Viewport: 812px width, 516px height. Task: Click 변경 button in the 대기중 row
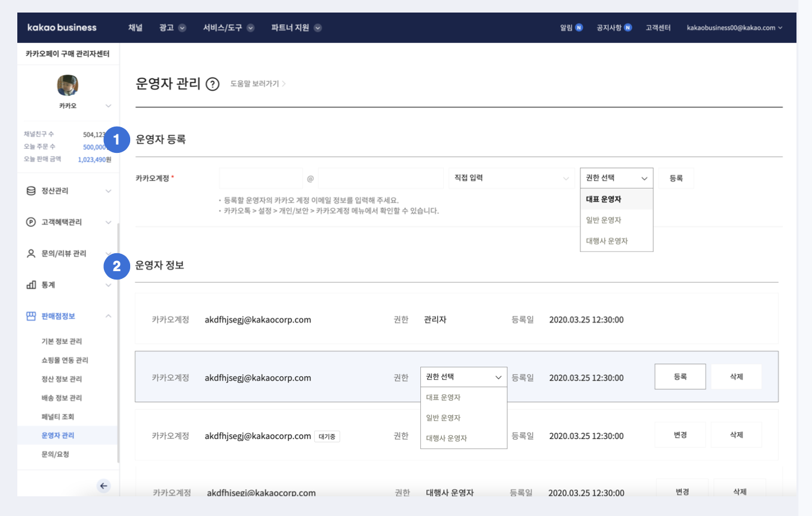pyautogui.click(x=680, y=435)
